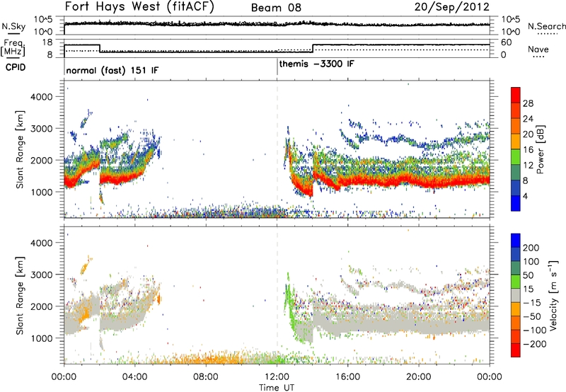Click the '4' tick on Power colorbar

point(525,196)
